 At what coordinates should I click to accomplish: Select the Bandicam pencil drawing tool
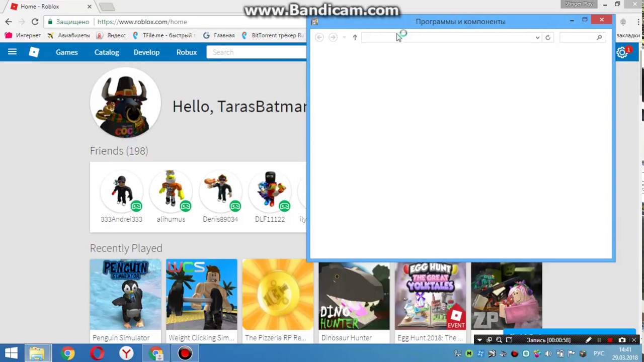point(588,340)
